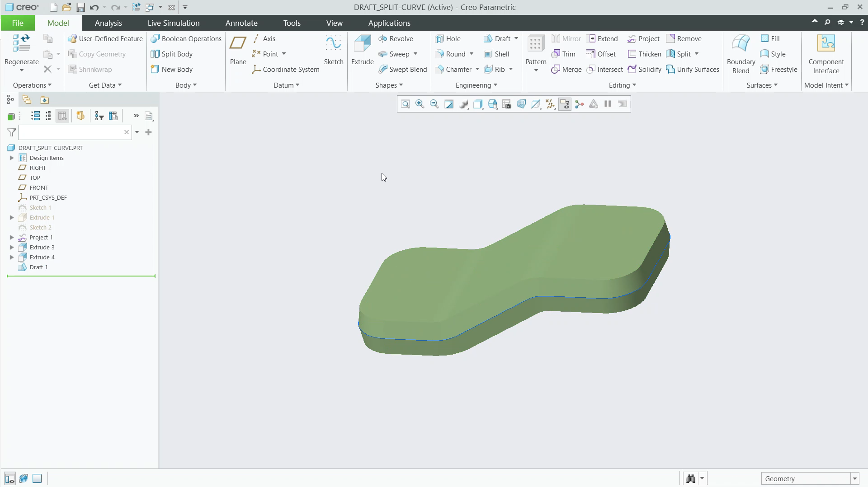Click the Repaint icon in graphics toolbar
868x487 pixels.
pyautogui.click(x=449, y=104)
